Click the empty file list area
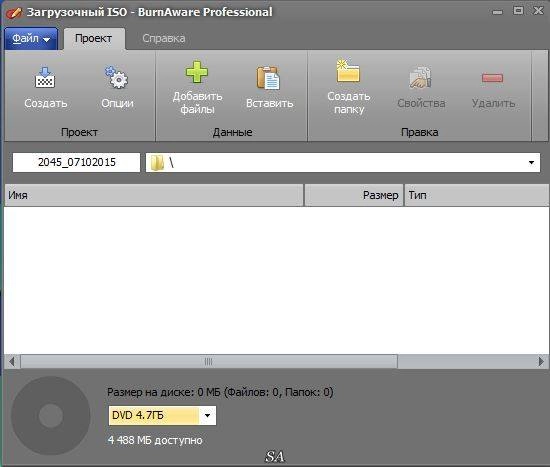This screenshot has height=467, width=550. click(x=276, y=280)
